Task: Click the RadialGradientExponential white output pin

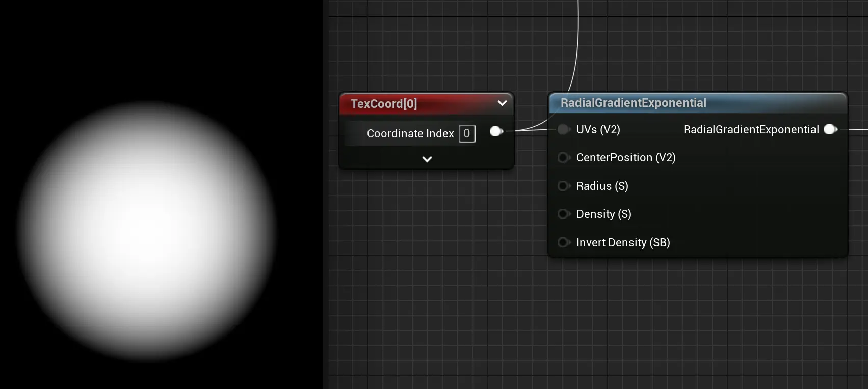Action: [830, 130]
